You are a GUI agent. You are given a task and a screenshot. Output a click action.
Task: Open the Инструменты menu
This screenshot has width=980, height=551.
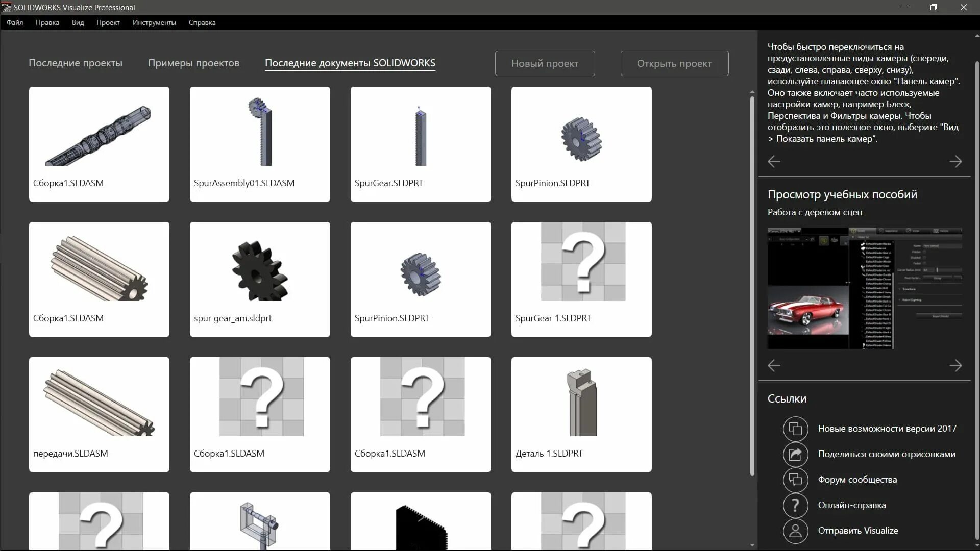point(154,22)
